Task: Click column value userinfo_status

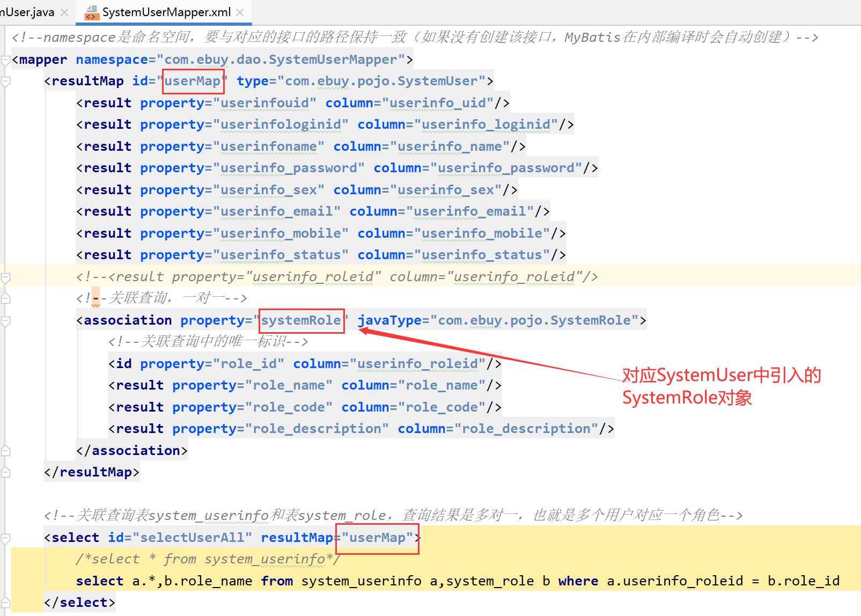Action: tap(482, 255)
